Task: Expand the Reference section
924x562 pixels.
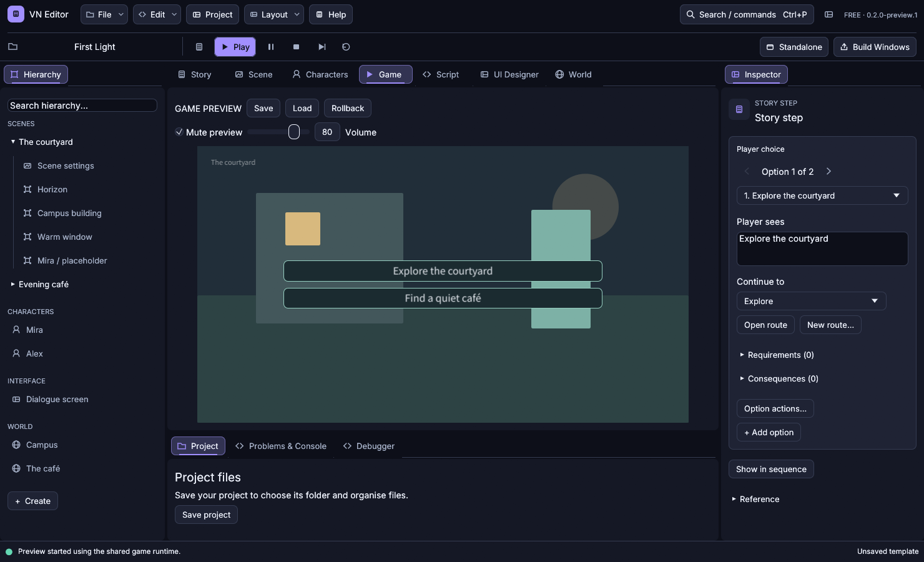Action: (x=756, y=499)
